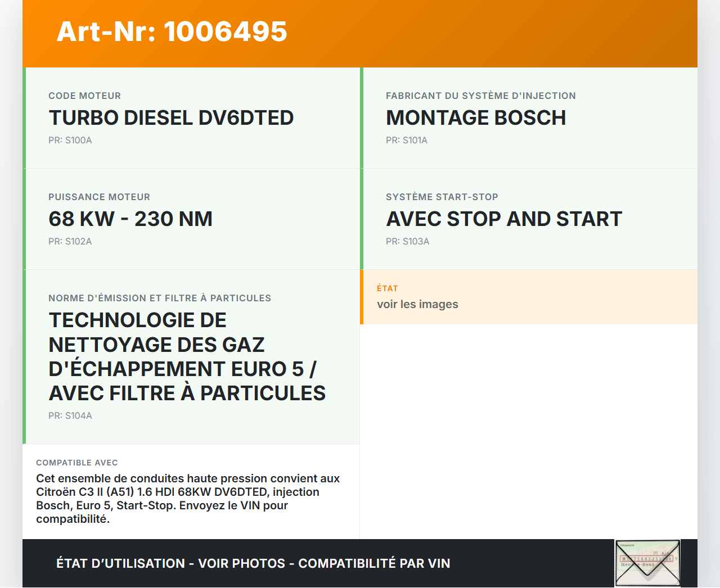This screenshot has height=588, width=720.
Task: Click the Art-Nr: 1006495 heading
Action: pyautogui.click(x=172, y=31)
